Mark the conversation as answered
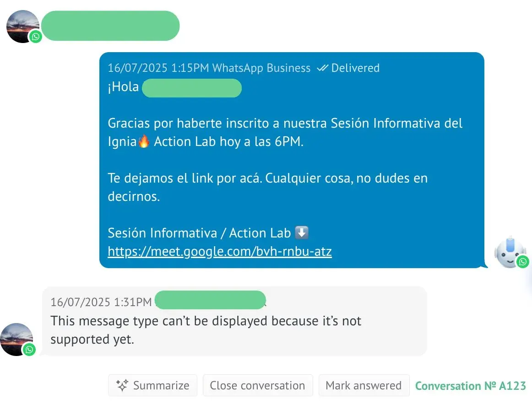Viewport: 532px width, 410px height. 363,386
